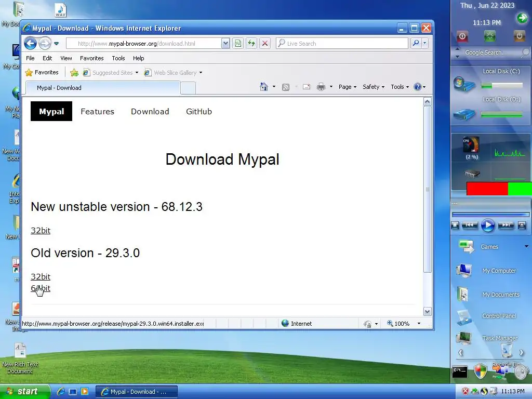Click the sidebar previous track button
This screenshot has height=399, width=532.
point(470,225)
